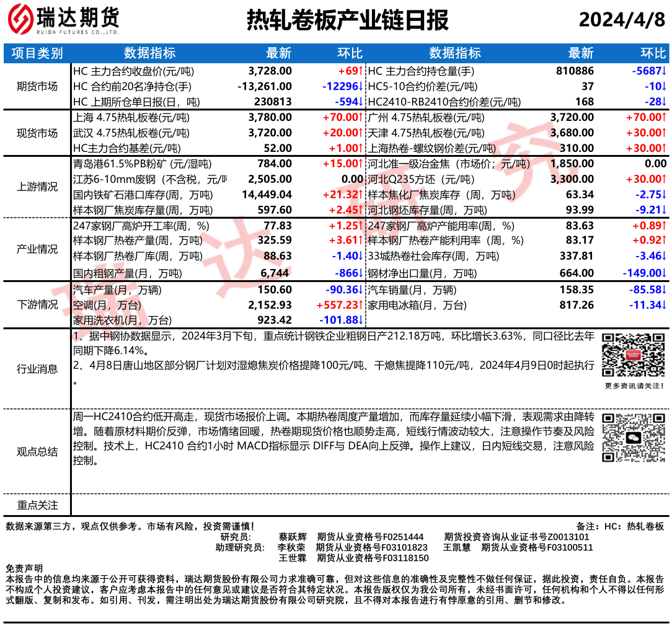Click the 1,850.00 coke price value
The image size is (672, 626).
pos(572,164)
